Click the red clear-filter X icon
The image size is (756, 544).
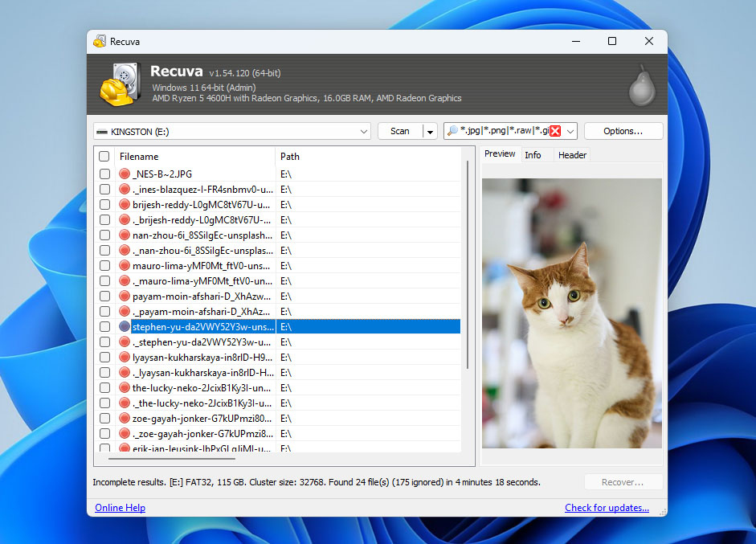(x=555, y=131)
